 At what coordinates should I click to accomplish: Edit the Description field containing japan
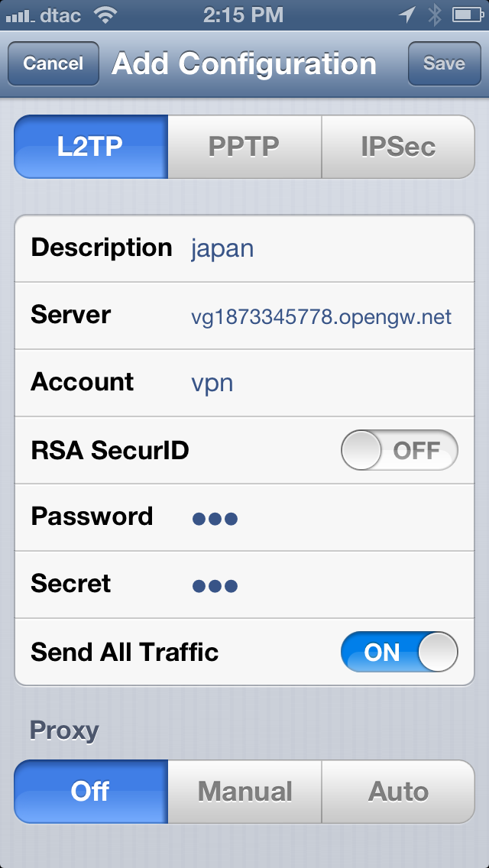244,248
